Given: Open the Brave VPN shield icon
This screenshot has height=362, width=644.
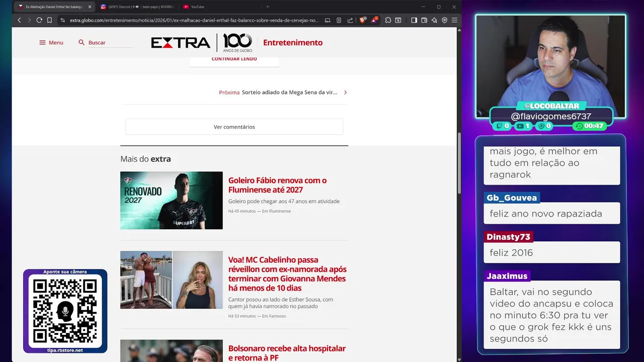Looking at the screenshot, I should pyautogui.click(x=444, y=20).
